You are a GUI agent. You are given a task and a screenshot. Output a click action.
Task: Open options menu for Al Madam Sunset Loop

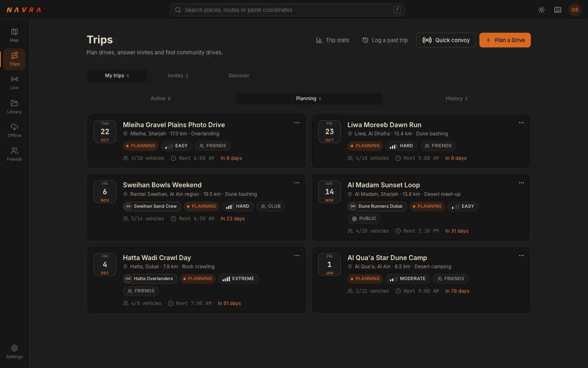pos(521,183)
